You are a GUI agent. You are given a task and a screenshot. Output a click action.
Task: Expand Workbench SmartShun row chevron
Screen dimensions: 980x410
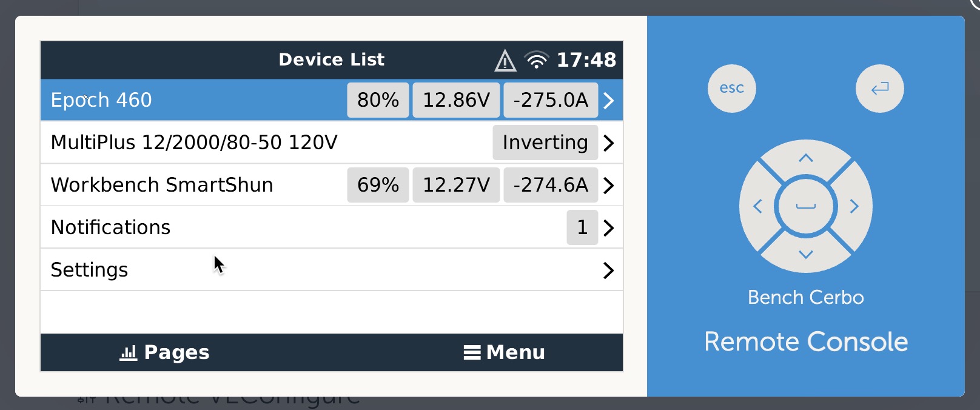[609, 185]
